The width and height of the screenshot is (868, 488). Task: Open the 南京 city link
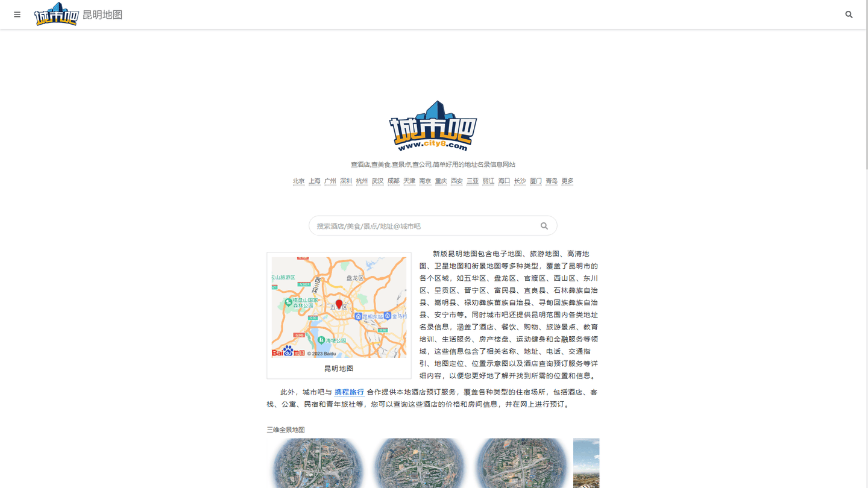point(425,181)
